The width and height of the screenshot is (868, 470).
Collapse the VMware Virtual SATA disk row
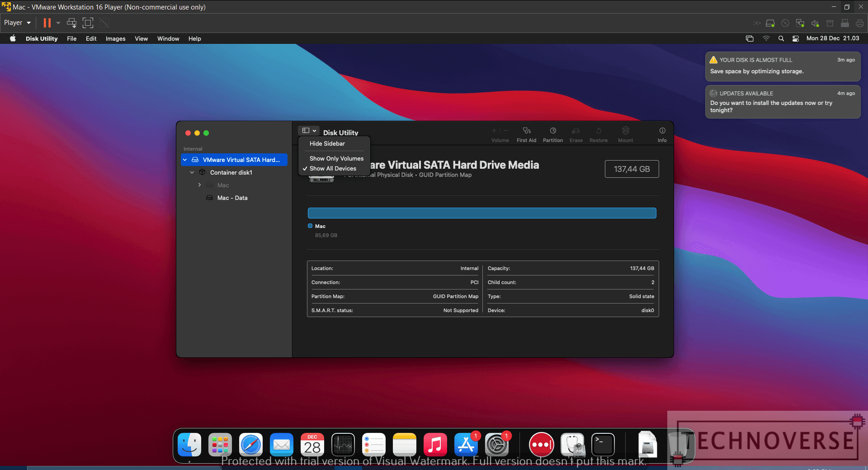185,160
